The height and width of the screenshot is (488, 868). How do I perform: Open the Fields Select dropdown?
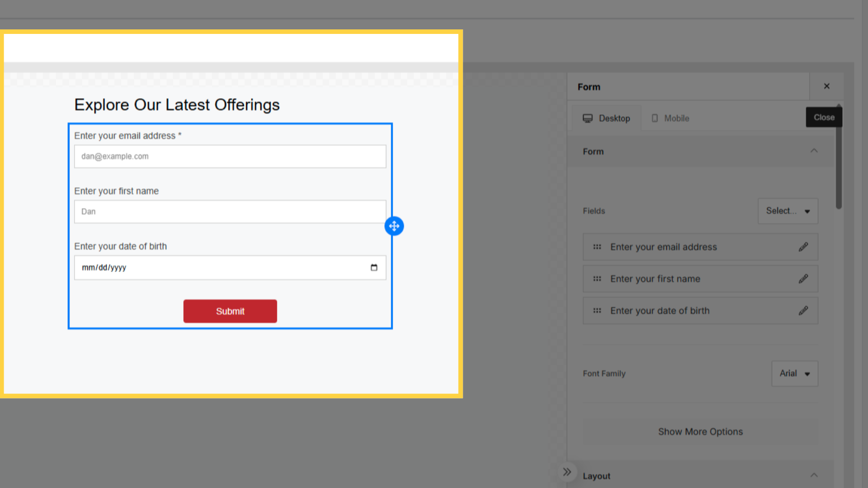pos(788,211)
